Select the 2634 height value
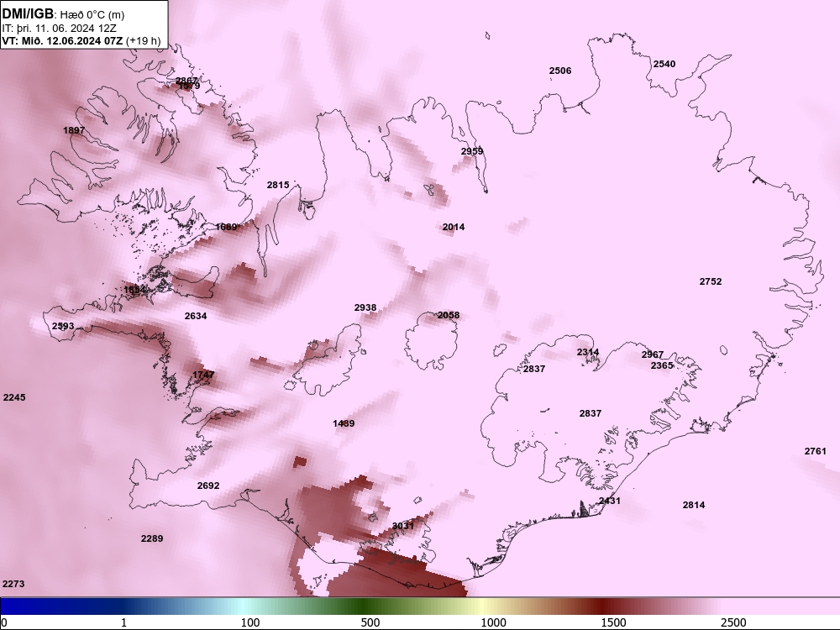 196,316
